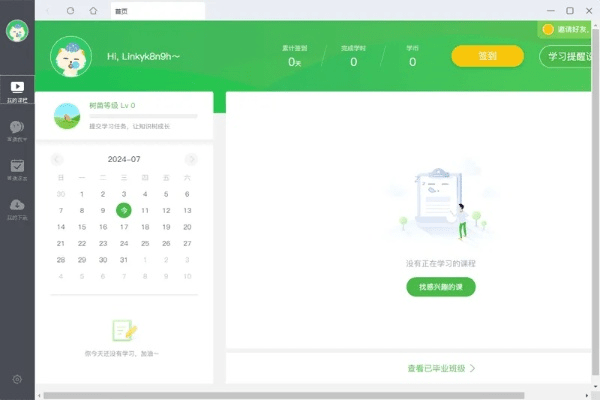Click the green 找感兴趣的课 button
Screen dimensions: 600x400
pyautogui.click(x=441, y=287)
